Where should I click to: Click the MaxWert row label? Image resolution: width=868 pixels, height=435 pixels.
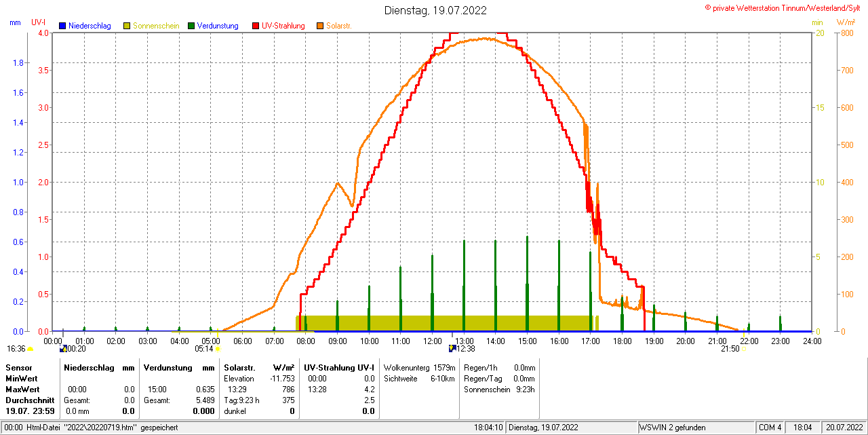coord(23,389)
